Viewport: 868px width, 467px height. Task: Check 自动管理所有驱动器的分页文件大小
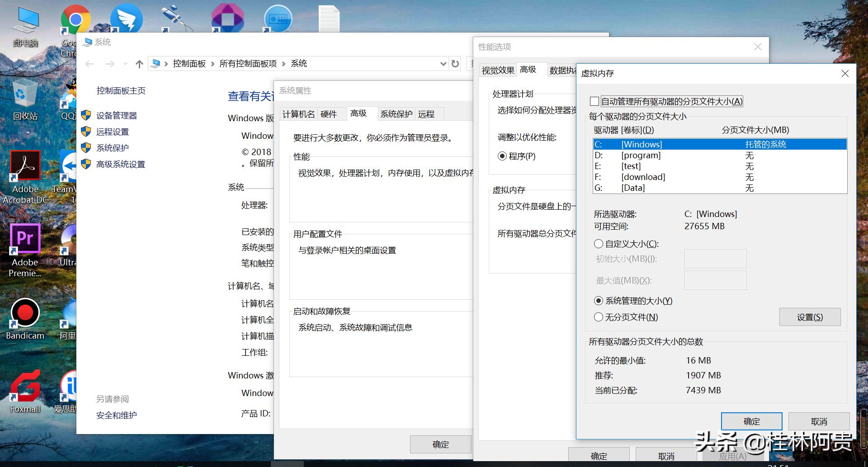(x=594, y=101)
